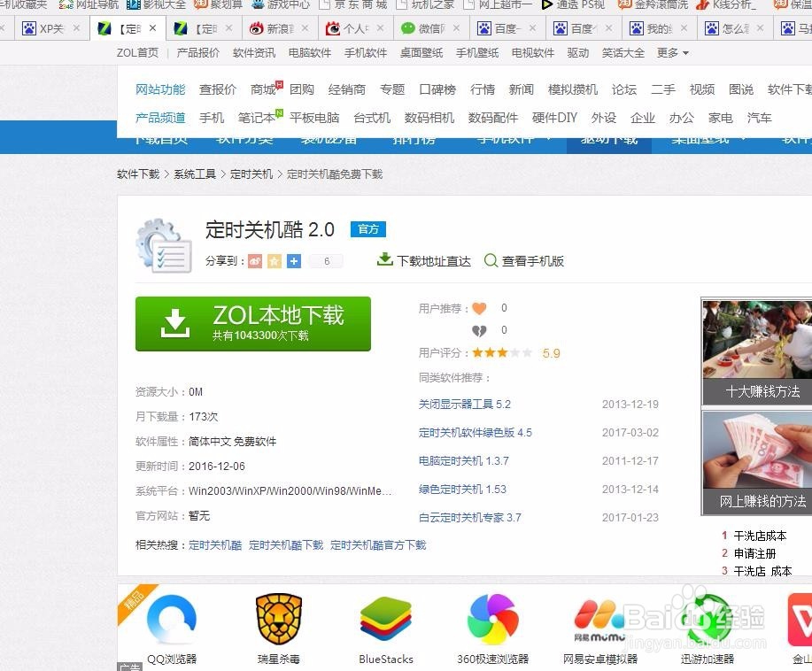Click 定时关机 in the breadcrumb

tap(251, 174)
